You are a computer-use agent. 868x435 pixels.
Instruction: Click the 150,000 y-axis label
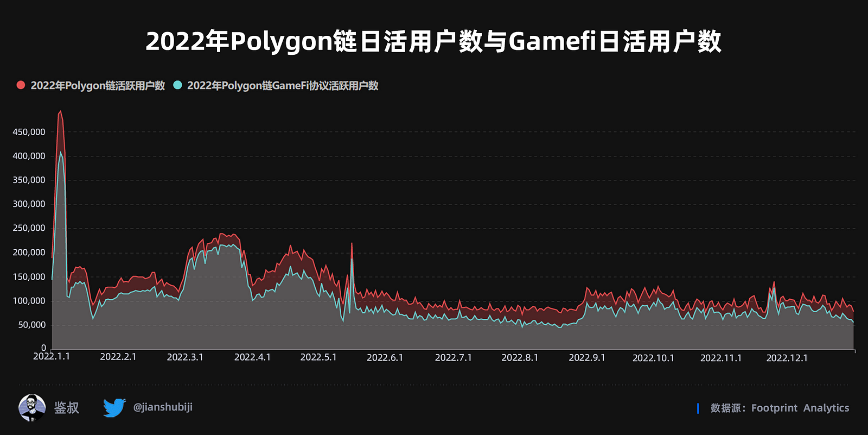pyautogui.click(x=29, y=277)
